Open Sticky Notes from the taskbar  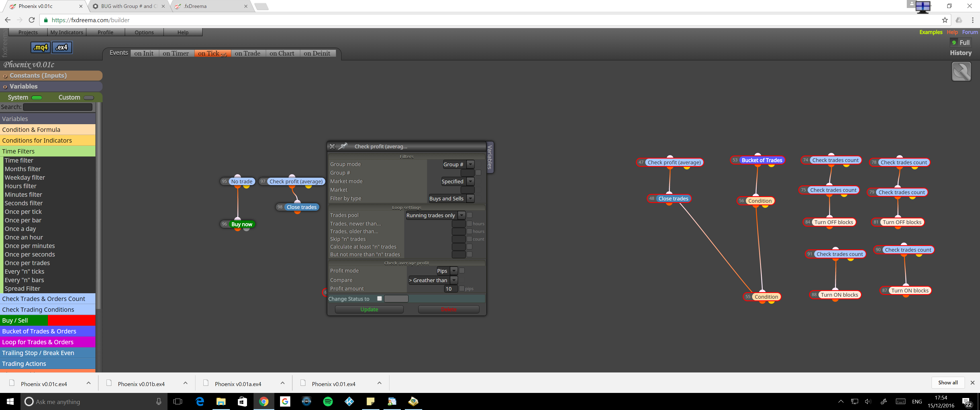(x=370, y=401)
